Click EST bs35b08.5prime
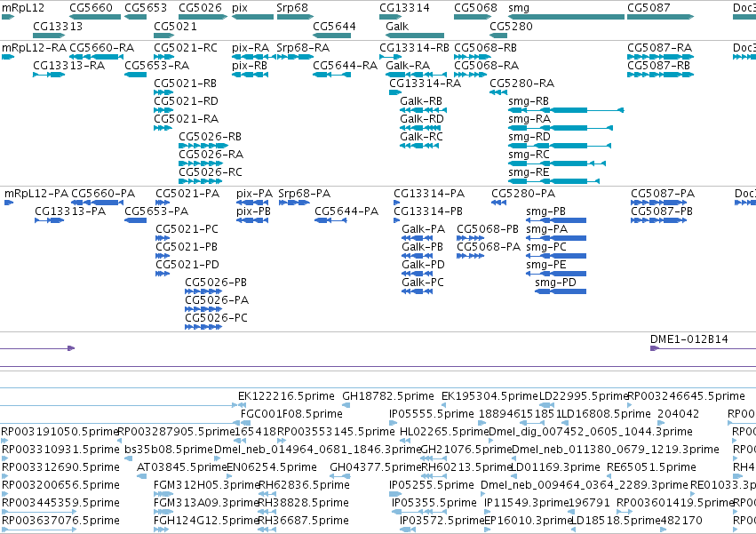The height and width of the screenshot is (534, 756). pos(168,450)
